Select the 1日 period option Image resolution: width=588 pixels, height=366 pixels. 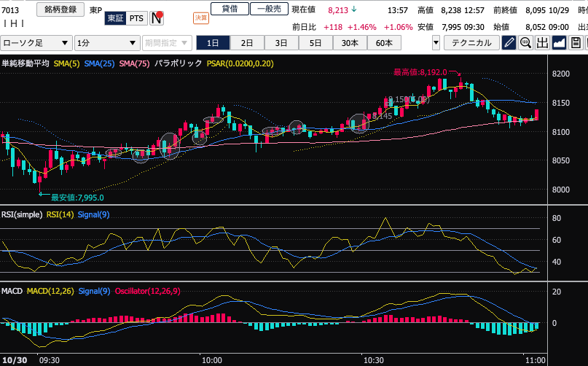pos(213,43)
